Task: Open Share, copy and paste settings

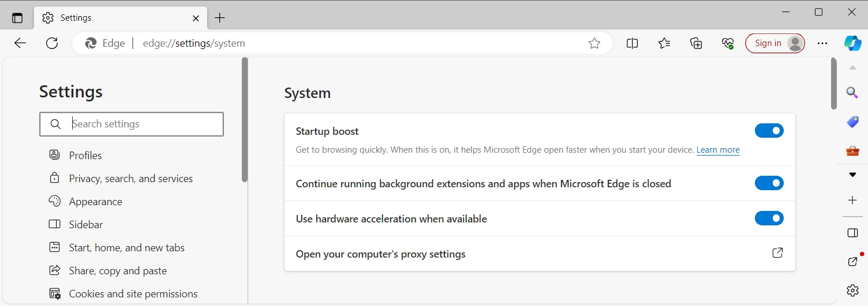Action: pos(118,270)
